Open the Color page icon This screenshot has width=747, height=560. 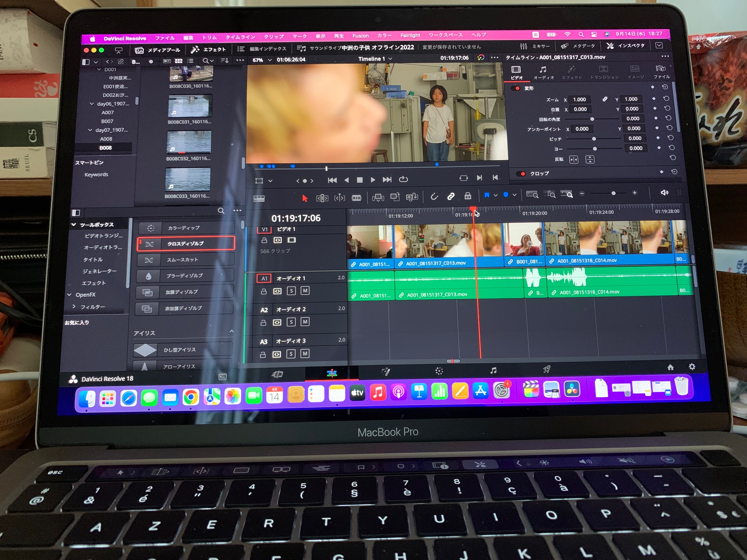(439, 371)
